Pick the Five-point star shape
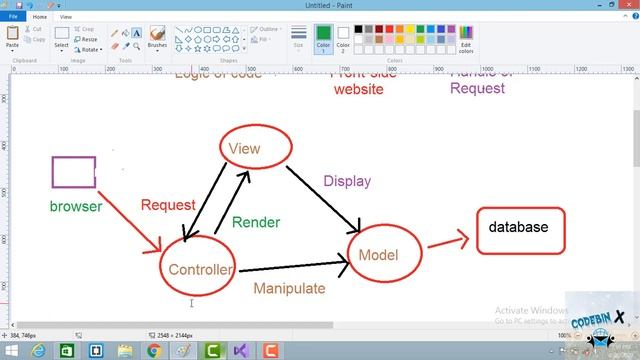 click(x=198, y=49)
